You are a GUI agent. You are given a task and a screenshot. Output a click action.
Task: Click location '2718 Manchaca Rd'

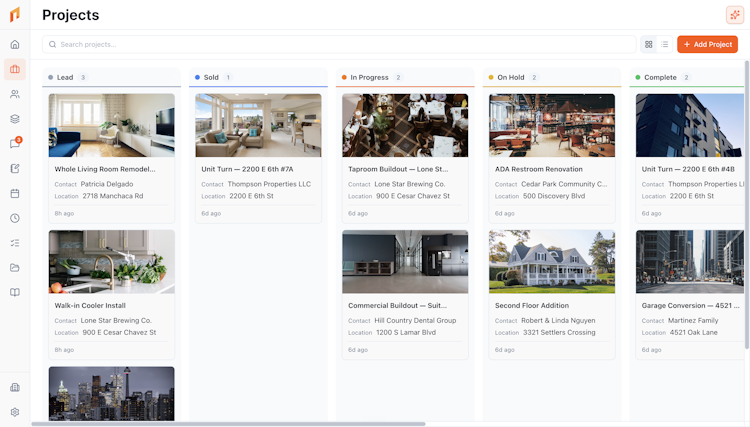(x=113, y=196)
